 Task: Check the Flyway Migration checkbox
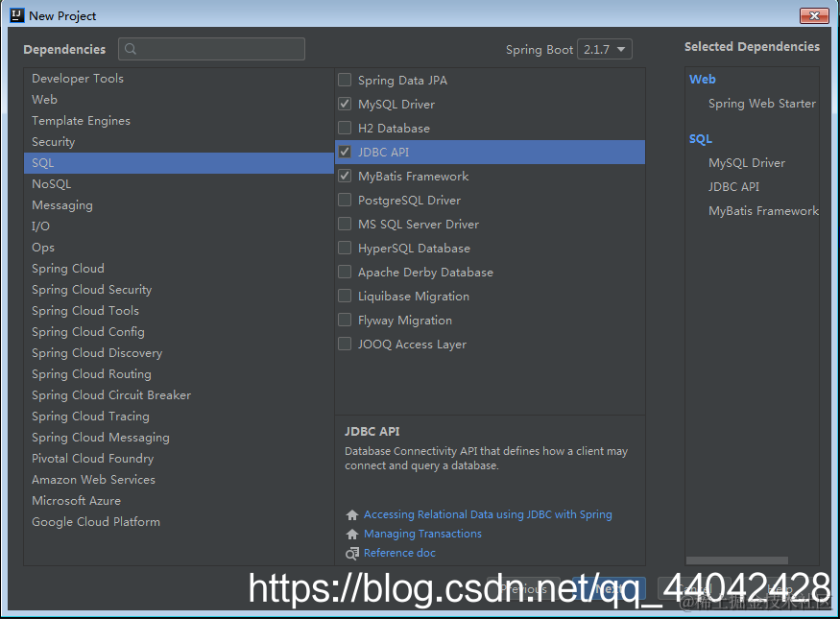(x=345, y=320)
